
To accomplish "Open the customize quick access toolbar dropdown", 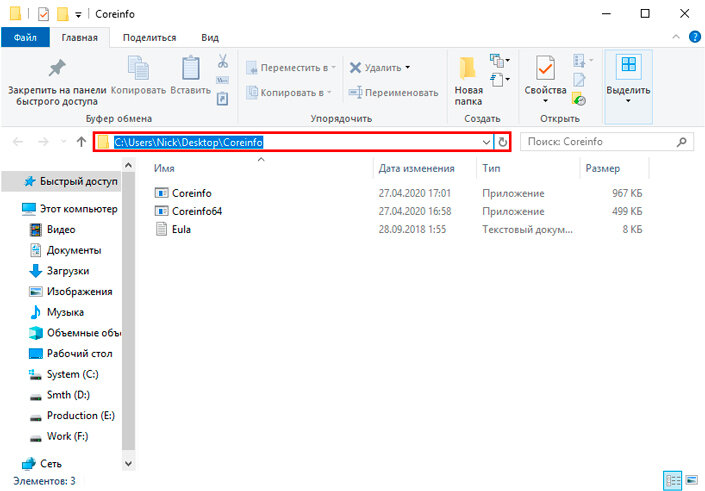I will (x=78, y=15).
